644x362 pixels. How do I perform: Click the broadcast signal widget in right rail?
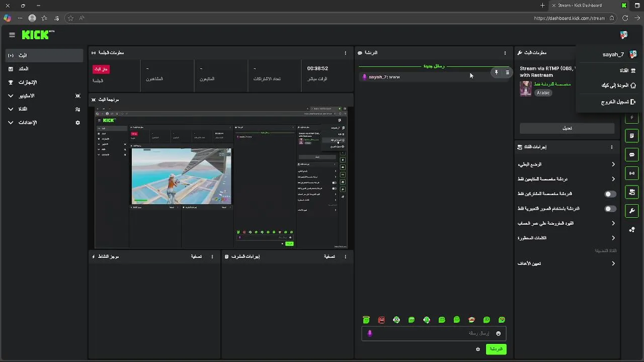632,173
